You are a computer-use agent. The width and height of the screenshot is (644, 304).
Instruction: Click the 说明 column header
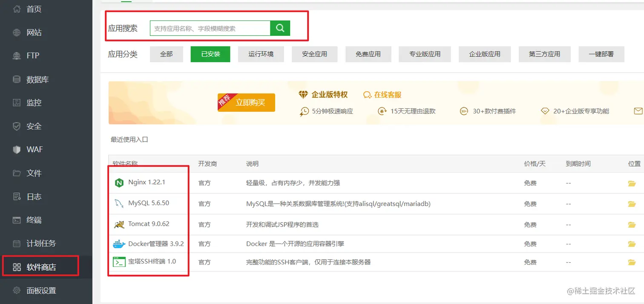tap(252, 164)
